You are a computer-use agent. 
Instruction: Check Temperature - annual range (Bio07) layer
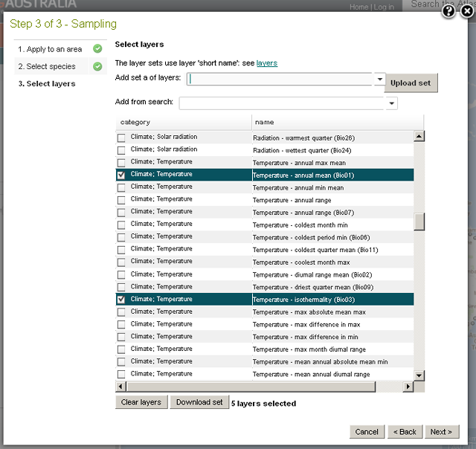pyautogui.click(x=121, y=213)
